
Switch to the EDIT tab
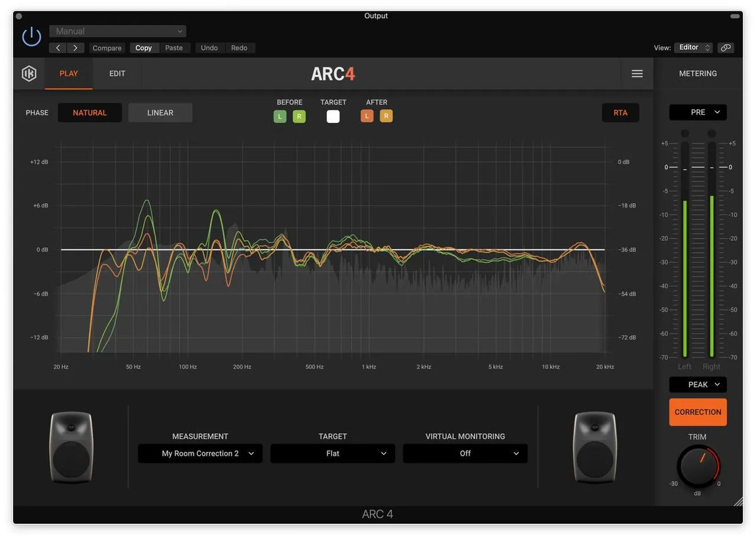[x=117, y=73]
